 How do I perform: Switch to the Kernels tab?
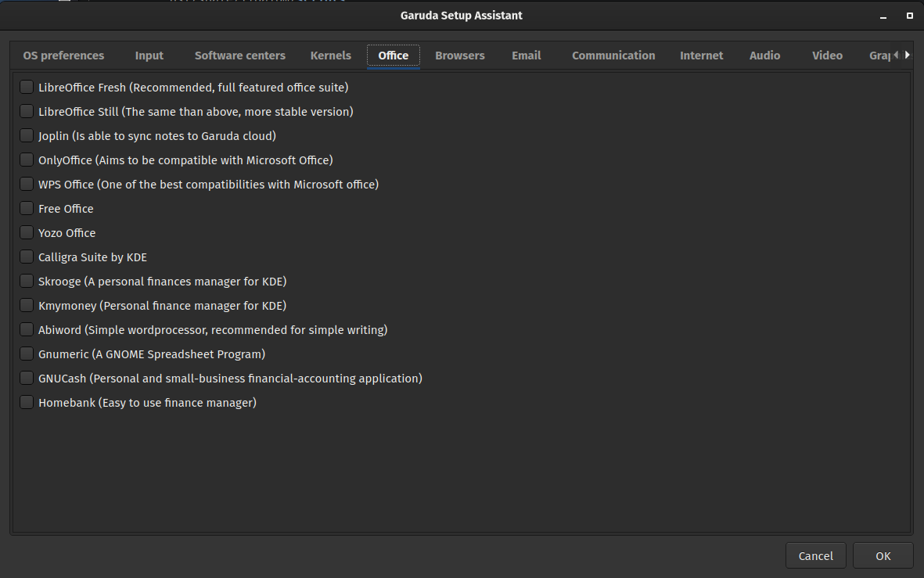(331, 56)
